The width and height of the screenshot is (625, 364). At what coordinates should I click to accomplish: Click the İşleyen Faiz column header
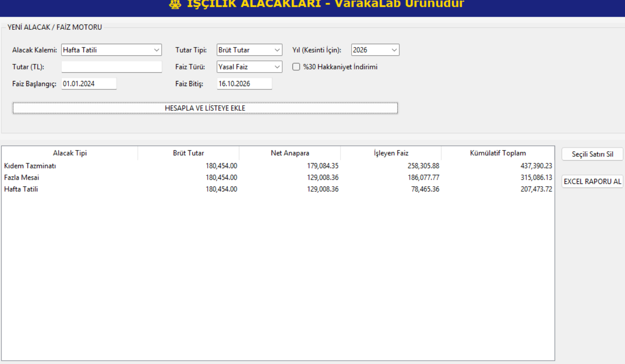[391, 153]
